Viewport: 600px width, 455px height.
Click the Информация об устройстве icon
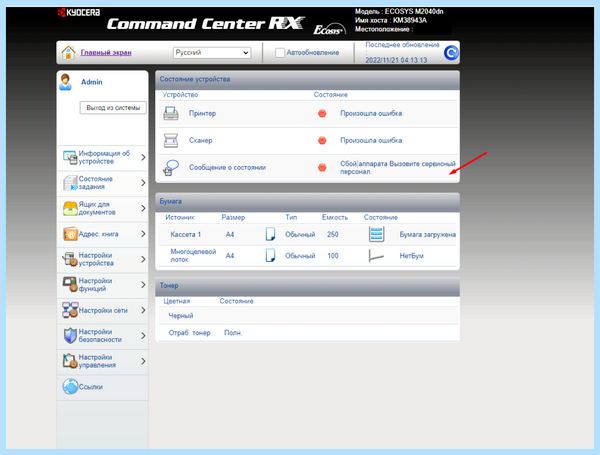click(70, 158)
